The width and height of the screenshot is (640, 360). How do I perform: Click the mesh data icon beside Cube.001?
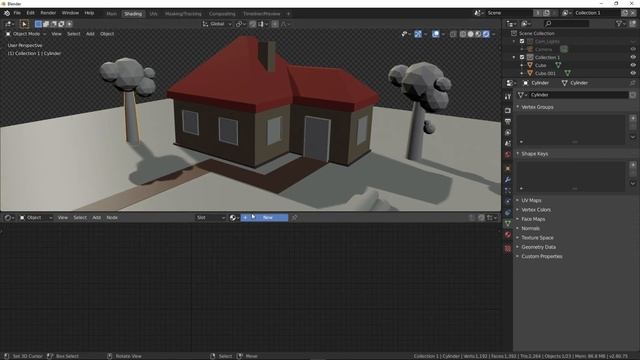[x=567, y=73]
